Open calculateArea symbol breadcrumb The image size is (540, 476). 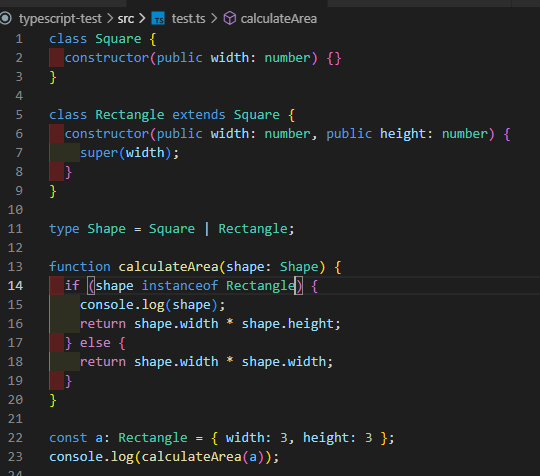(x=279, y=19)
